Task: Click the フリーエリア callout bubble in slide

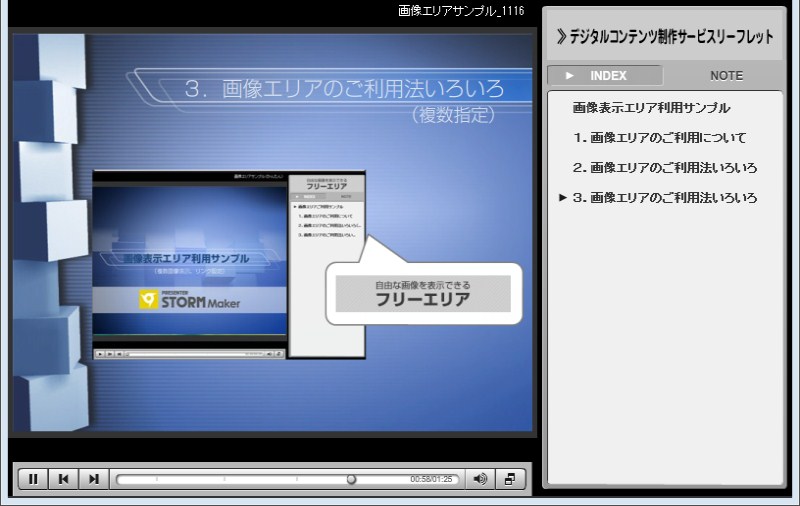Action: click(422, 293)
